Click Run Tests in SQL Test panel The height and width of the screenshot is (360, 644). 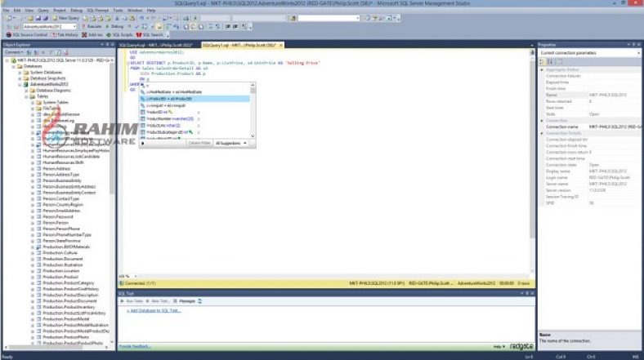tap(132, 301)
